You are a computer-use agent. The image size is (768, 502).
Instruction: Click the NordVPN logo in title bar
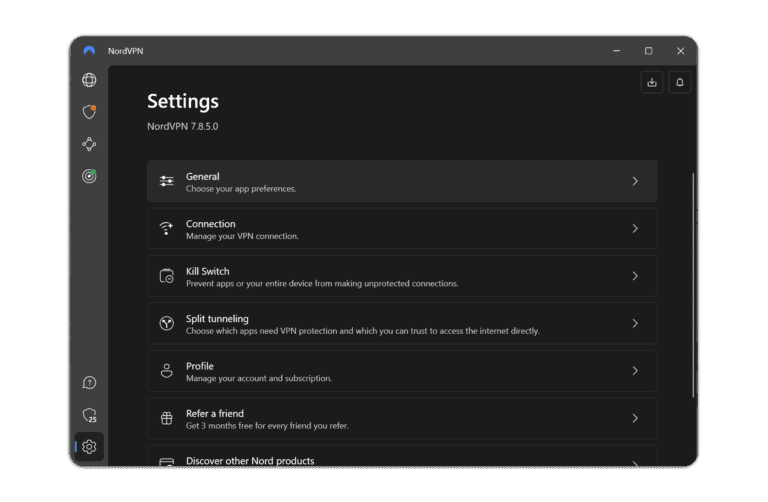point(89,50)
